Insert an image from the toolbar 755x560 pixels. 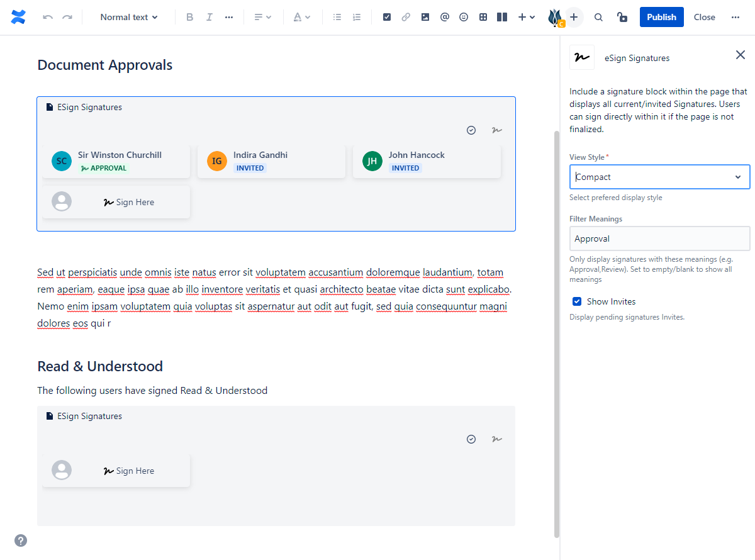point(425,17)
